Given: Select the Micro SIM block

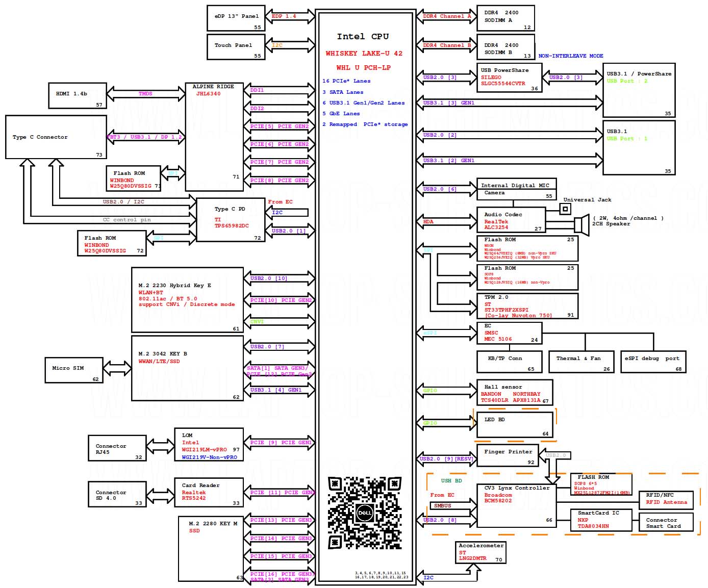Looking at the screenshot, I should [x=74, y=370].
